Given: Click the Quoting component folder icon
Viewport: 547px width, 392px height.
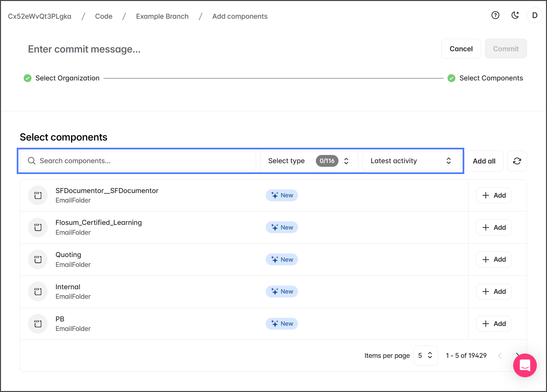Looking at the screenshot, I should coord(38,259).
